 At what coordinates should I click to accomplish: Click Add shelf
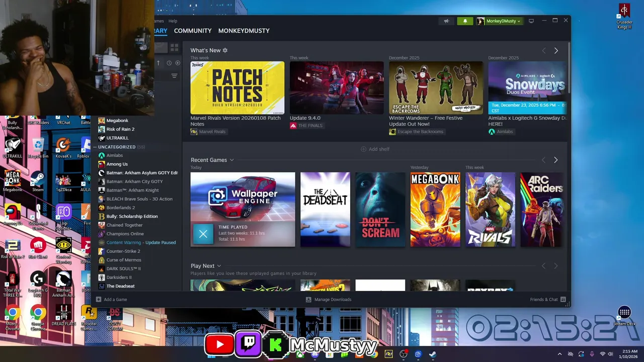coord(375,149)
